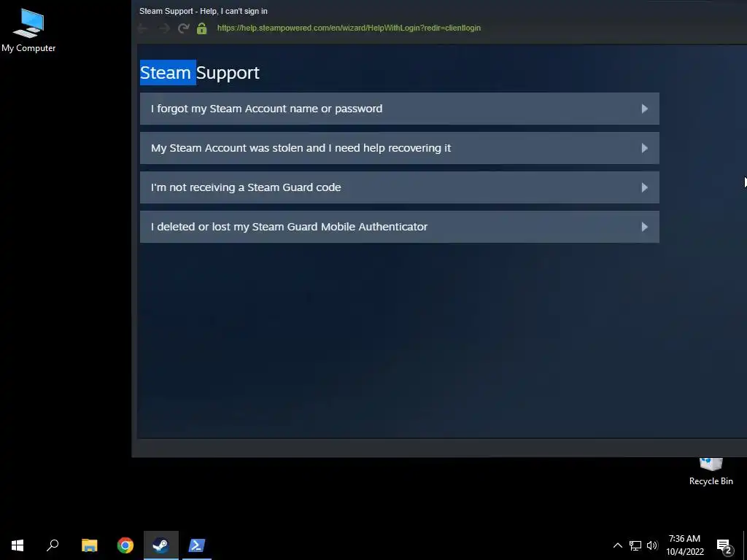Switch to PowerShell taskbar icon

pos(197,545)
